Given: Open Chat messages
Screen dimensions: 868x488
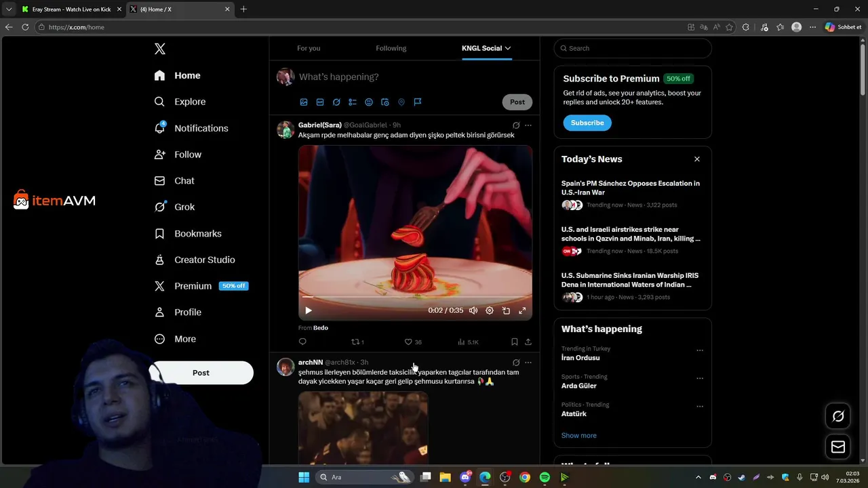Looking at the screenshot, I should pos(174,181).
